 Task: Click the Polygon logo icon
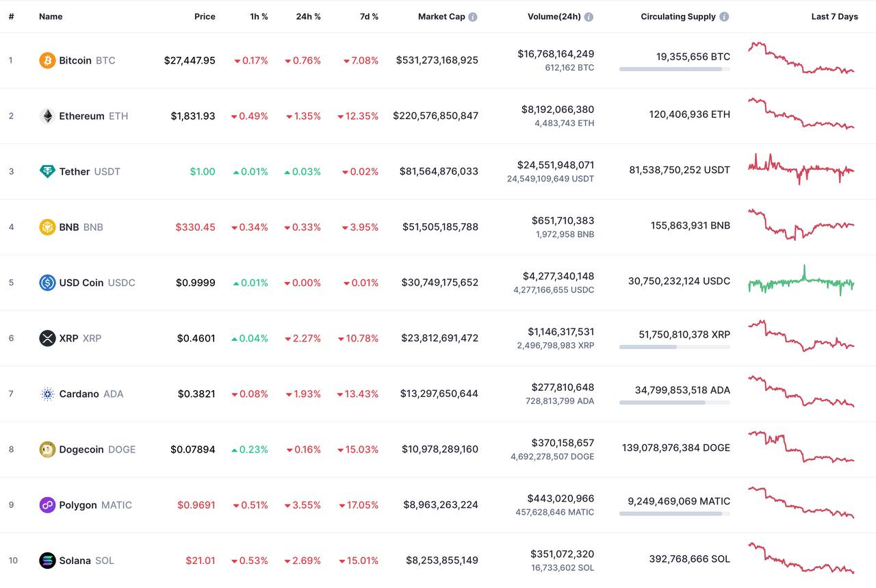coord(47,504)
